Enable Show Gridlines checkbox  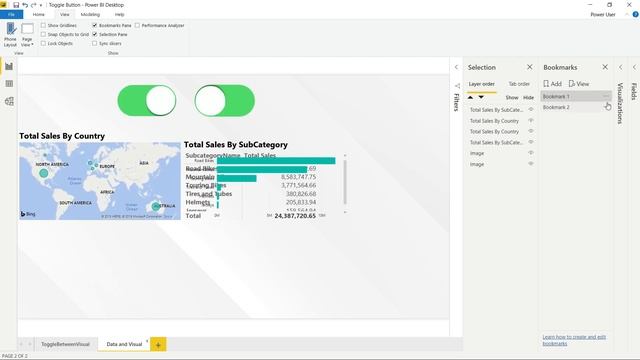click(43, 25)
